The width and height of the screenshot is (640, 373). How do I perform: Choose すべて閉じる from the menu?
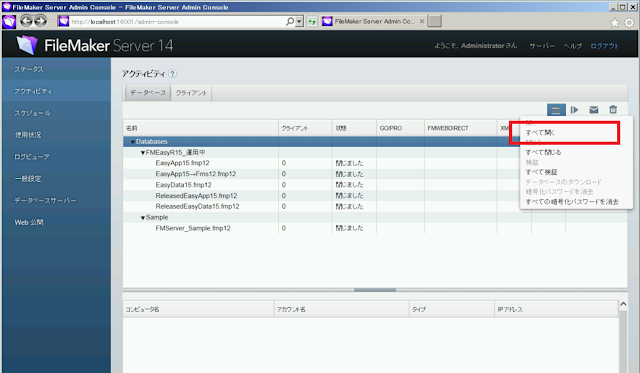tap(543, 152)
